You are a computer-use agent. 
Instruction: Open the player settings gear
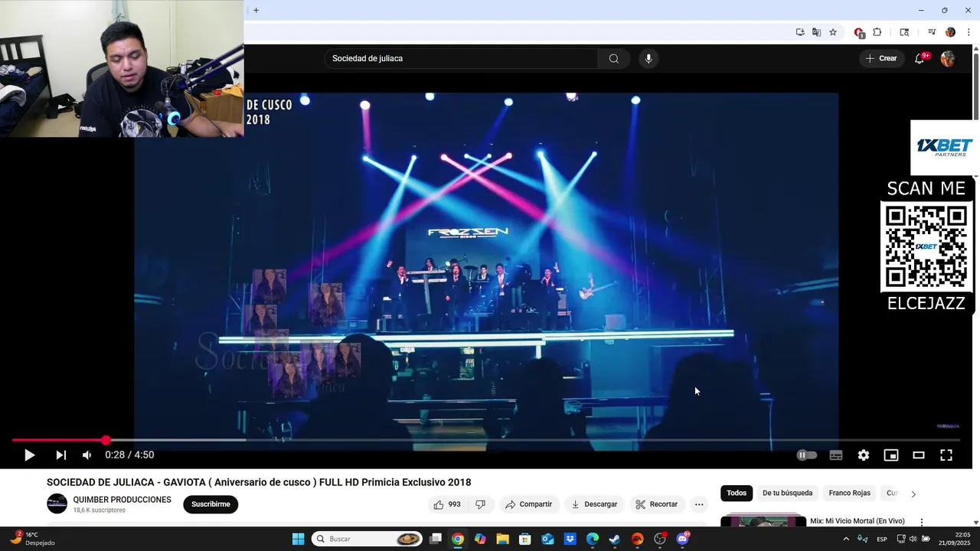pos(864,455)
